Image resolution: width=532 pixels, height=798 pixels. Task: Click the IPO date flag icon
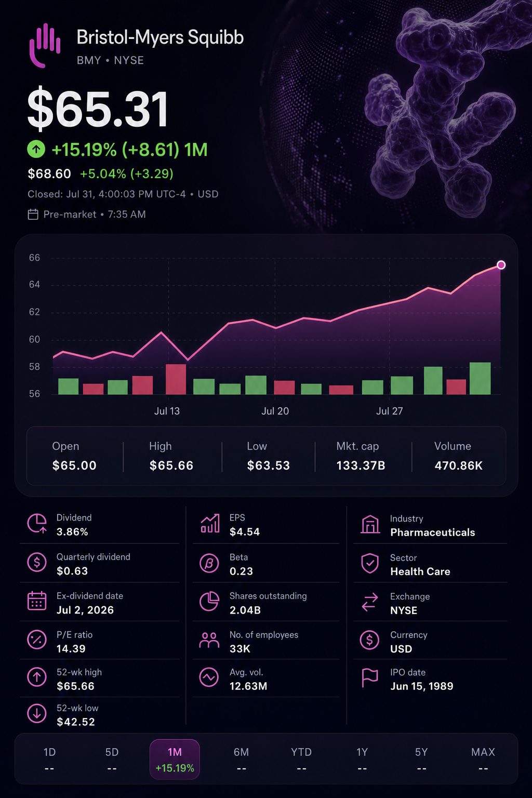tap(370, 678)
